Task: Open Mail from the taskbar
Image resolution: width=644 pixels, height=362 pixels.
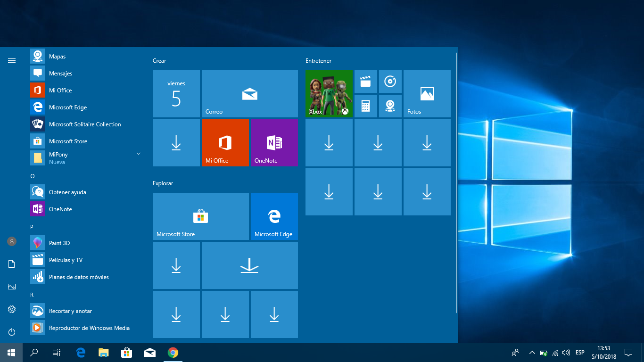Action: click(x=150, y=353)
